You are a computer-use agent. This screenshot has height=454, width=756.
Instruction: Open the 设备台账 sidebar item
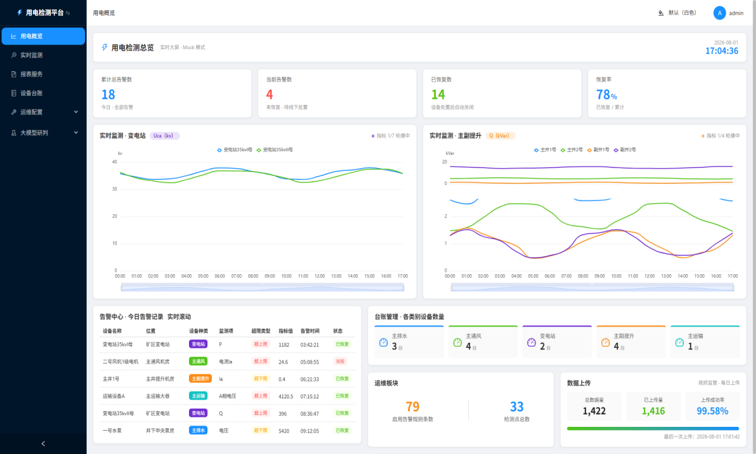point(43,93)
